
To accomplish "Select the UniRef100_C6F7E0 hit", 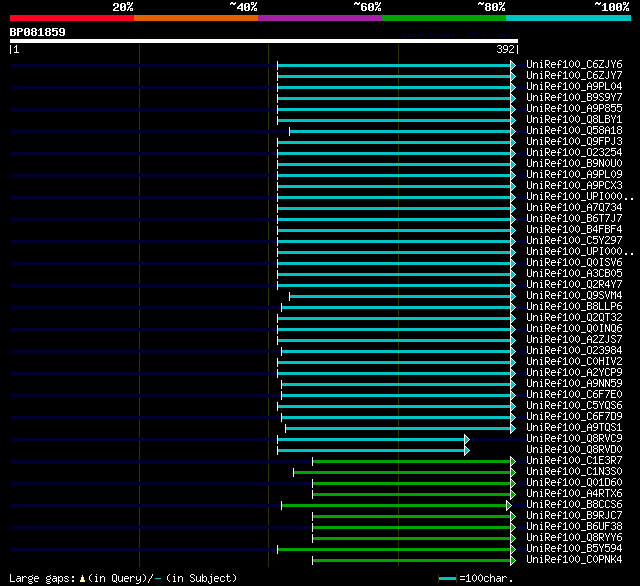I will pos(574,395).
